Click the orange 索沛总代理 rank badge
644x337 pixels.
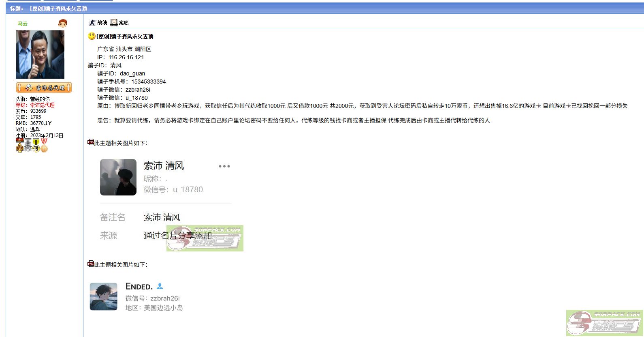[x=44, y=88]
